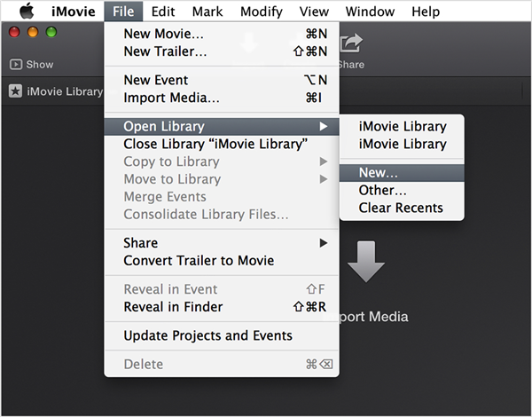Select Clear Recents in submenu
The height and width of the screenshot is (417, 532).
(402, 208)
